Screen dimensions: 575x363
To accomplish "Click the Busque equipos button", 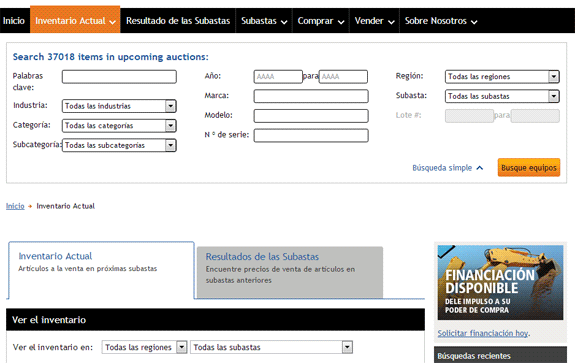I will pos(529,168).
